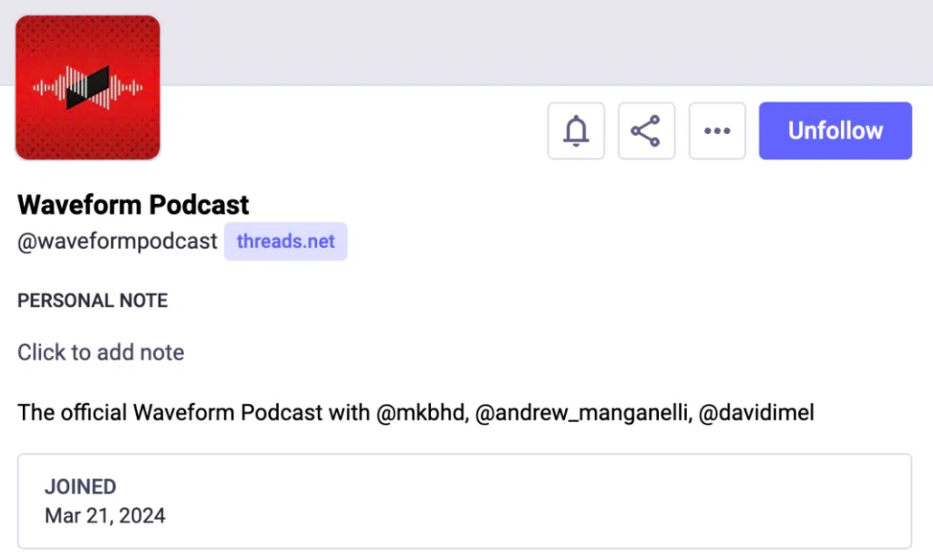933x560 pixels.
Task: Toggle follow notifications using the bell
Action: click(576, 130)
